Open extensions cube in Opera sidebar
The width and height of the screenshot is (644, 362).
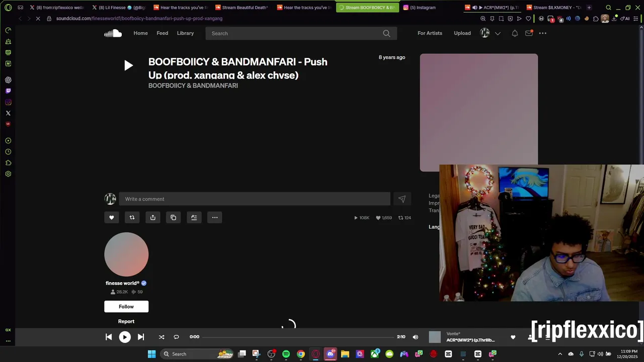click(x=8, y=163)
